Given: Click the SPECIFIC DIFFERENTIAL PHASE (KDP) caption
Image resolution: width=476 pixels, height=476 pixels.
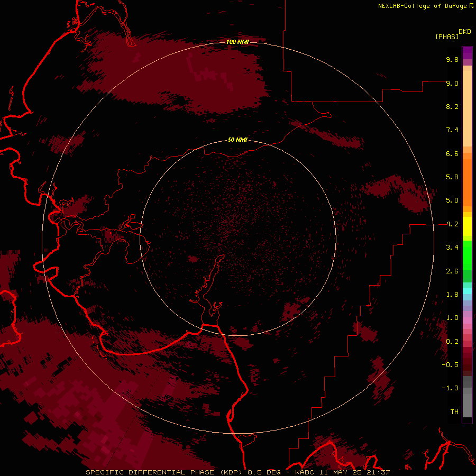Looking at the screenshot, I should click(x=165, y=472).
